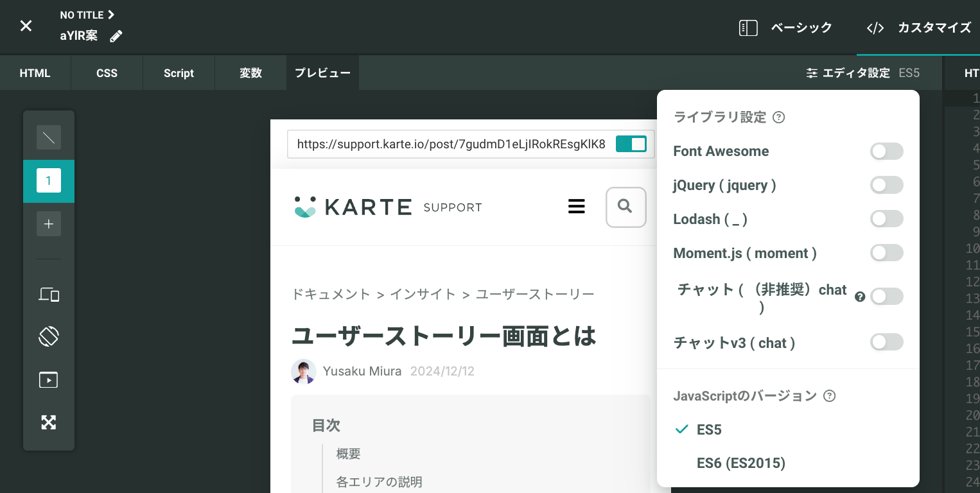
Task: Open the 変数 tab
Action: (250, 73)
